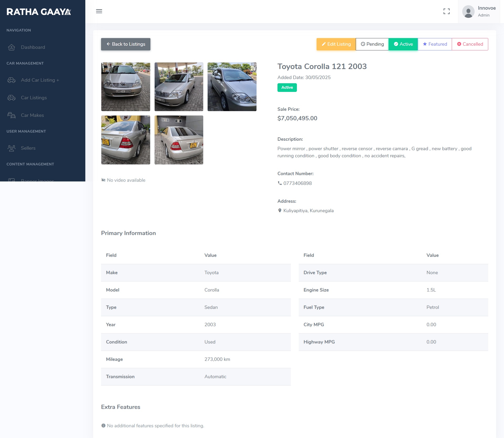Screen dimensions: 504x438
Task: Open Add Car Listing using its car icon
Action: pos(12,80)
